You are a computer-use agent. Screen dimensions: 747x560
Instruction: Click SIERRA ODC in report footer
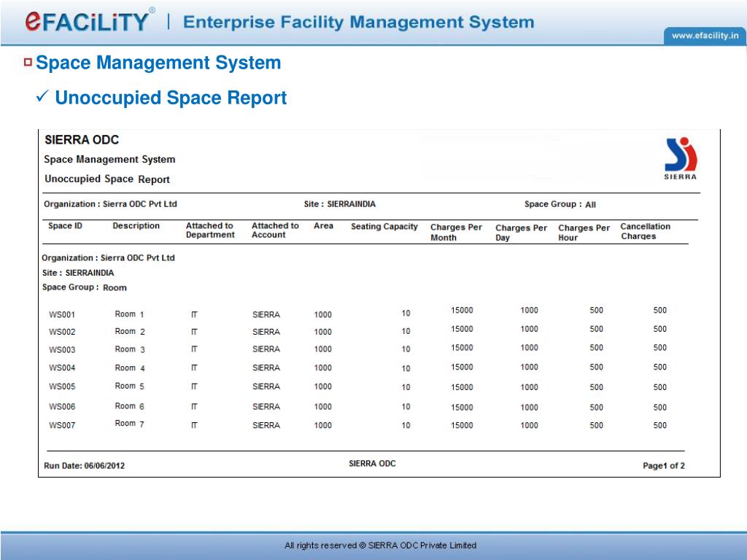(372, 463)
